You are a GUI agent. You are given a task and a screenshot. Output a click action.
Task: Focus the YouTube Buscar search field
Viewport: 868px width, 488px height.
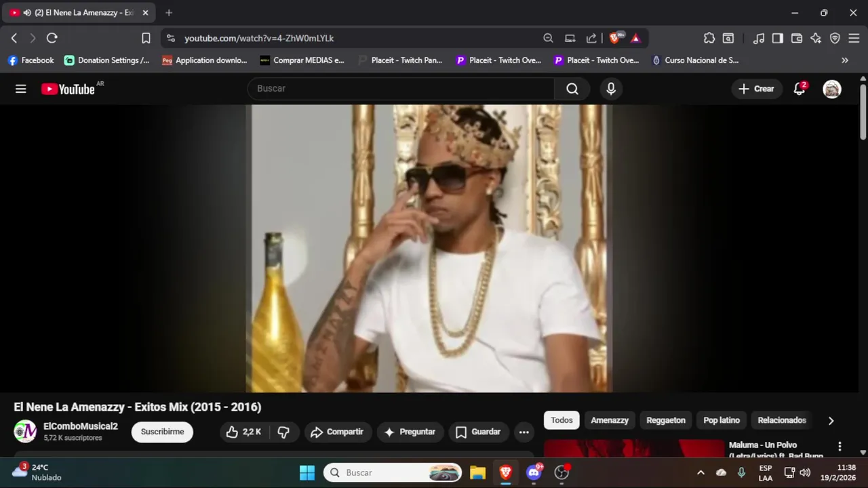(401, 89)
